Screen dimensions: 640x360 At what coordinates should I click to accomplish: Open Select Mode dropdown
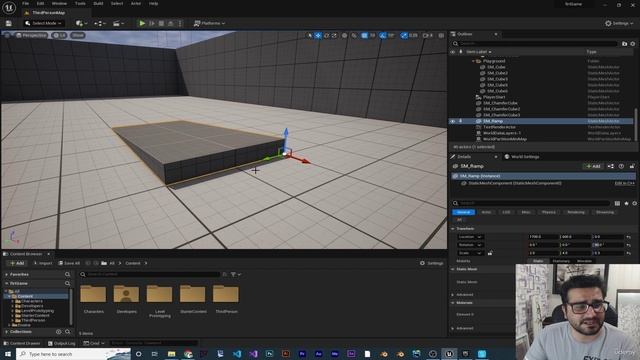click(43, 23)
